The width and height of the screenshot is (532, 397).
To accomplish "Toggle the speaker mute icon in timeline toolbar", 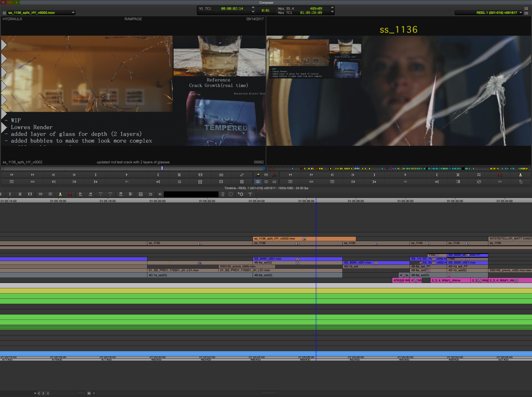I will [x=160, y=194].
